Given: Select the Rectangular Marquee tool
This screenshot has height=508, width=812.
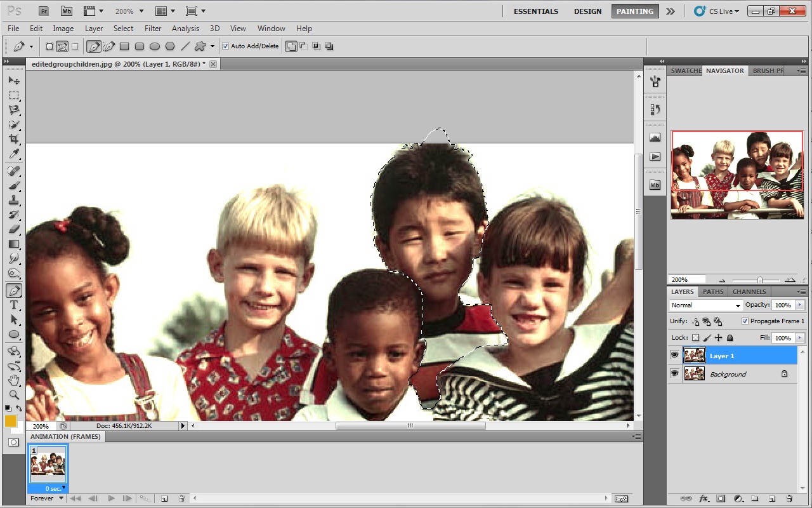Looking at the screenshot, I should [14, 95].
